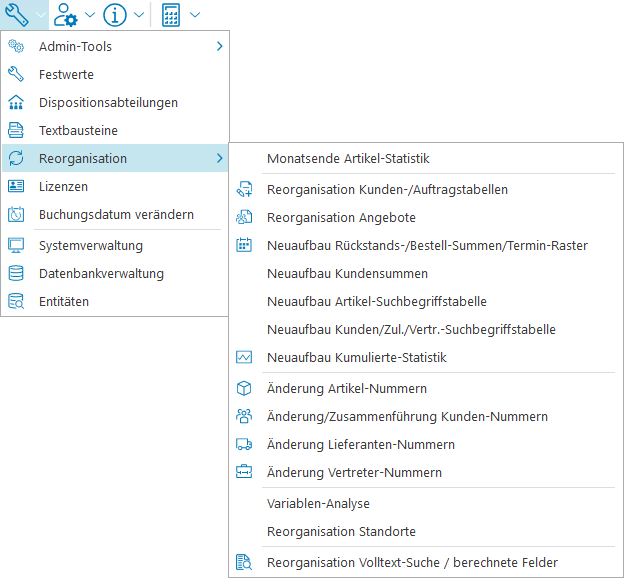Choose Buchungsdatum verändern
This screenshot has height=578, width=624.
click(x=116, y=214)
